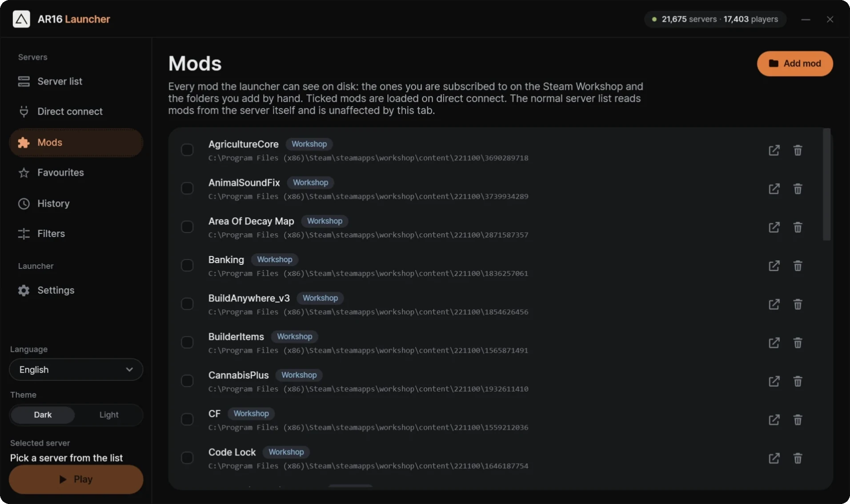Trash the Banking mod

coord(798,266)
